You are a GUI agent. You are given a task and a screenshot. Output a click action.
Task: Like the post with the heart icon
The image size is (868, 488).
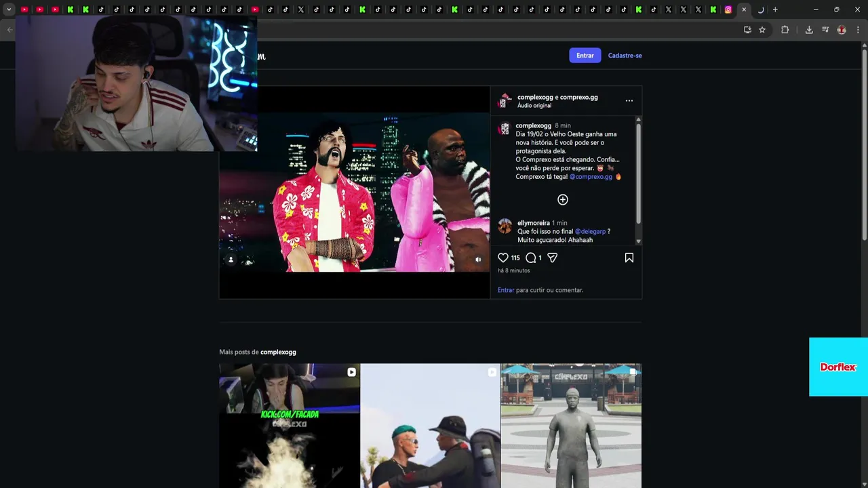(503, 258)
